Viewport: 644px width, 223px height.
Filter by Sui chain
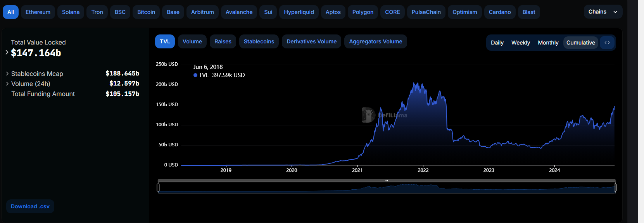tap(268, 12)
